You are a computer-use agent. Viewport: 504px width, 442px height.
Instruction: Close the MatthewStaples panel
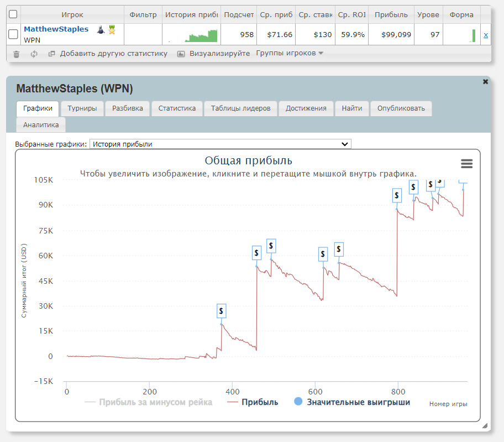[x=485, y=82]
